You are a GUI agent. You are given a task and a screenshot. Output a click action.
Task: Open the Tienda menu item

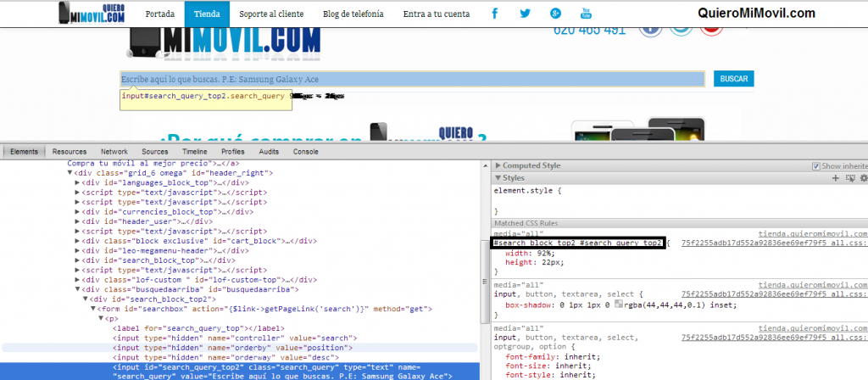(x=207, y=14)
